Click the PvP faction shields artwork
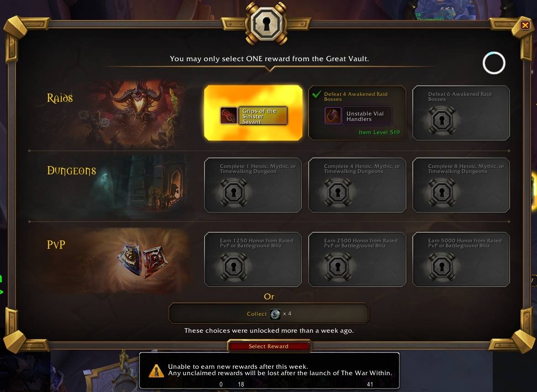 143,260
